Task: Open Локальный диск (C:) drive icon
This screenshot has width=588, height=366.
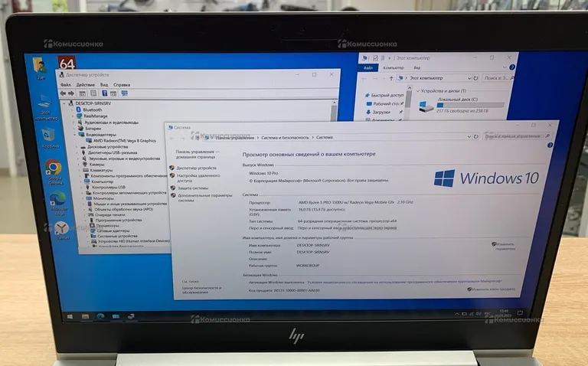Action: tap(426, 106)
